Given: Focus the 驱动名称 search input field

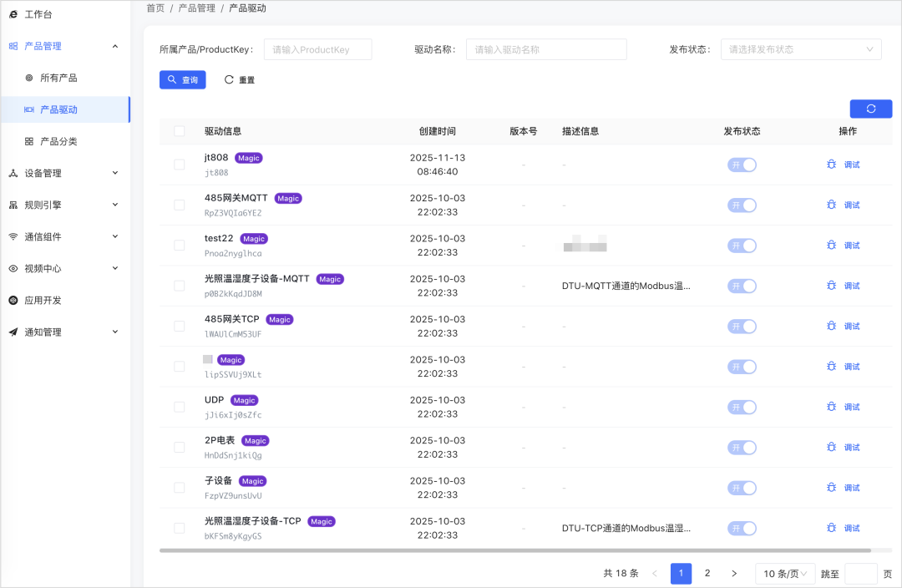Looking at the screenshot, I should coord(546,49).
